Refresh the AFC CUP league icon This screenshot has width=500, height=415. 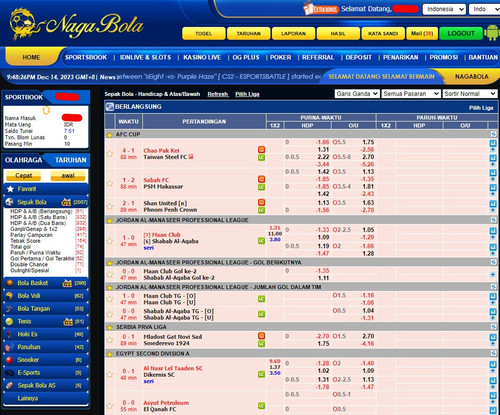click(493, 134)
